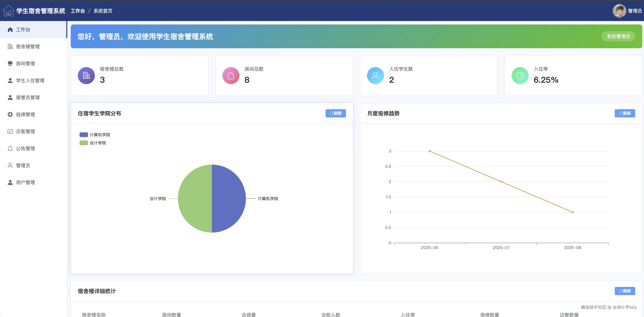Viewport: 644px width, 317px height.
Task: Click the blue resident students person icon
Action: tap(375, 75)
